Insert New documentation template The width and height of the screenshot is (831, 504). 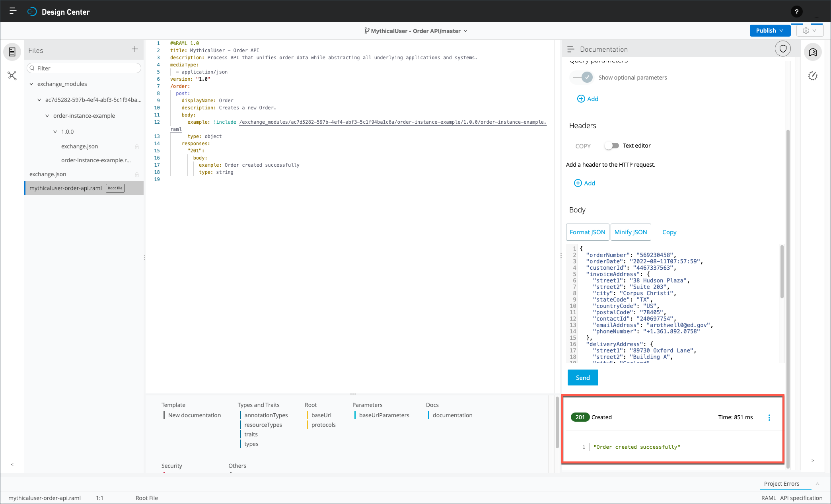(195, 415)
